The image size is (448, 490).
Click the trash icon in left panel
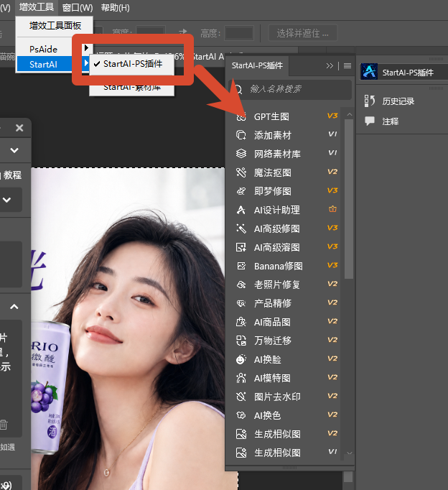point(4,425)
